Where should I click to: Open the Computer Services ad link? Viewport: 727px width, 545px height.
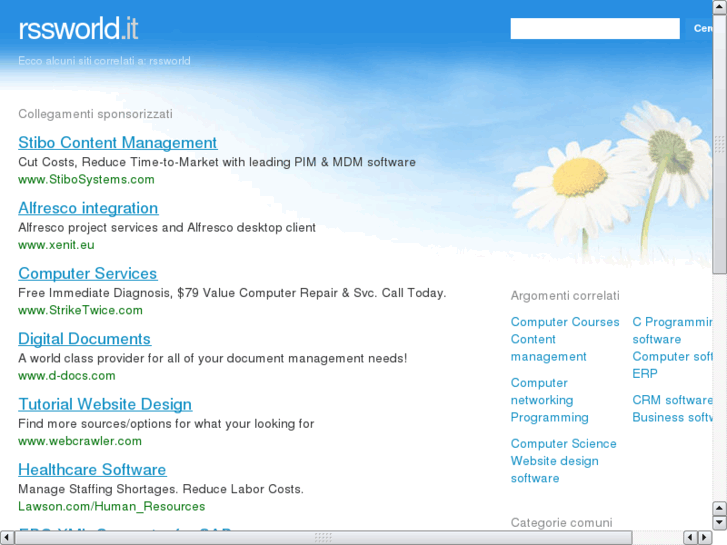coord(88,274)
